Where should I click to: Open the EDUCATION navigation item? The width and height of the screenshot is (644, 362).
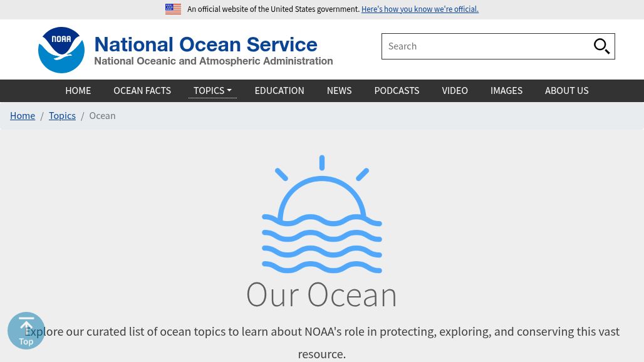tap(279, 90)
